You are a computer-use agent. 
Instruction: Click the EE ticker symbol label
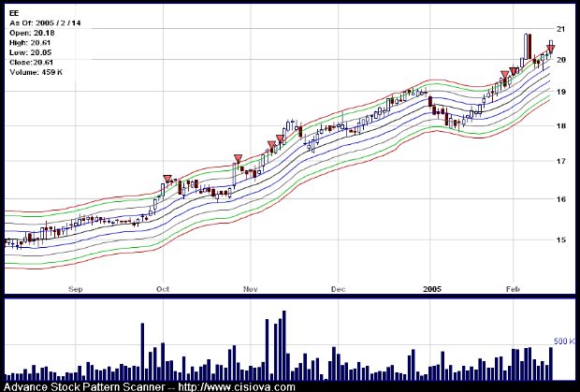click(x=13, y=13)
